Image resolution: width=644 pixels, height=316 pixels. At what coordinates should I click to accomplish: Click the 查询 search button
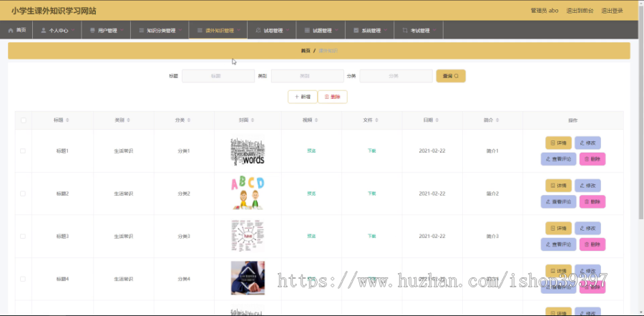pos(451,76)
